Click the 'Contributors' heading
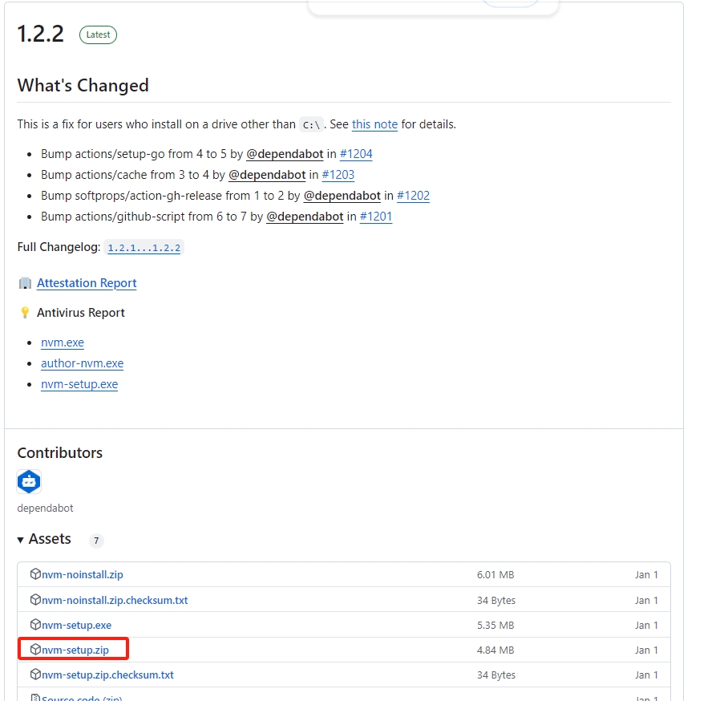This screenshot has width=728, height=701. pyautogui.click(x=60, y=453)
